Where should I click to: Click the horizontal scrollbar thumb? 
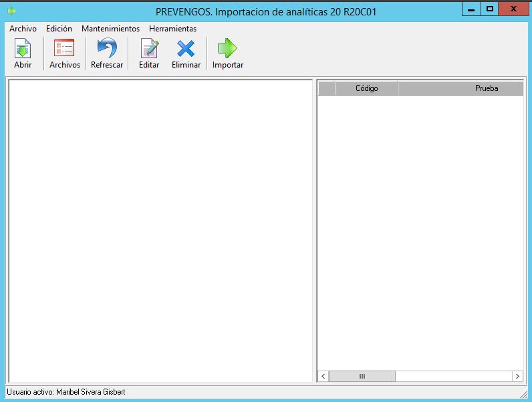[362, 377]
